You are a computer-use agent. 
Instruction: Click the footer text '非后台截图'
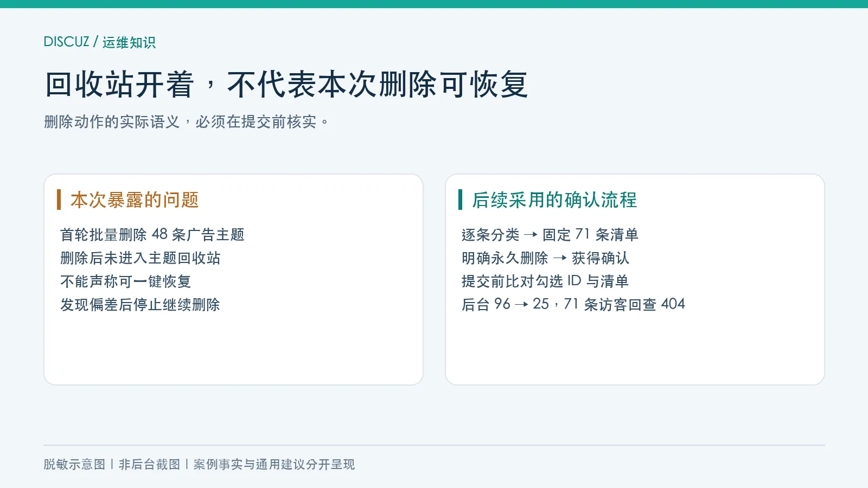pos(149,464)
